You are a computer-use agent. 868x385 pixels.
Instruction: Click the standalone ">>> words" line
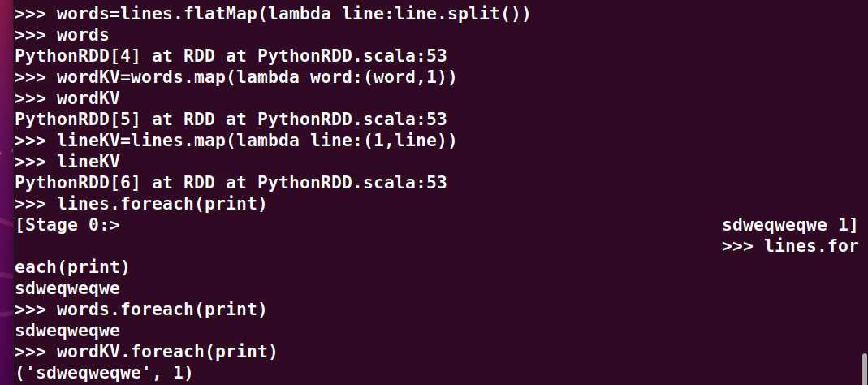pyautogui.click(x=62, y=36)
